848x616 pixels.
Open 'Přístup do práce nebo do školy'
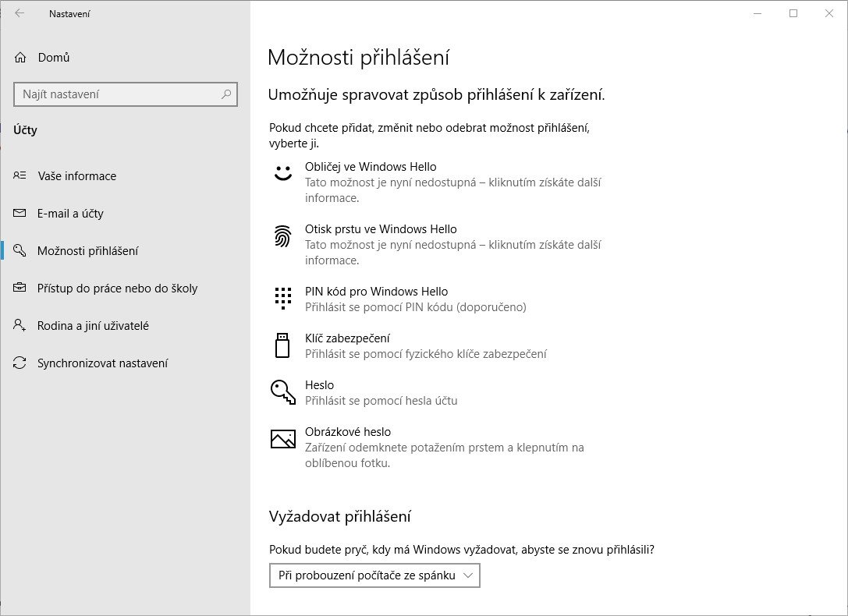pyautogui.click(x=117, y=289)
